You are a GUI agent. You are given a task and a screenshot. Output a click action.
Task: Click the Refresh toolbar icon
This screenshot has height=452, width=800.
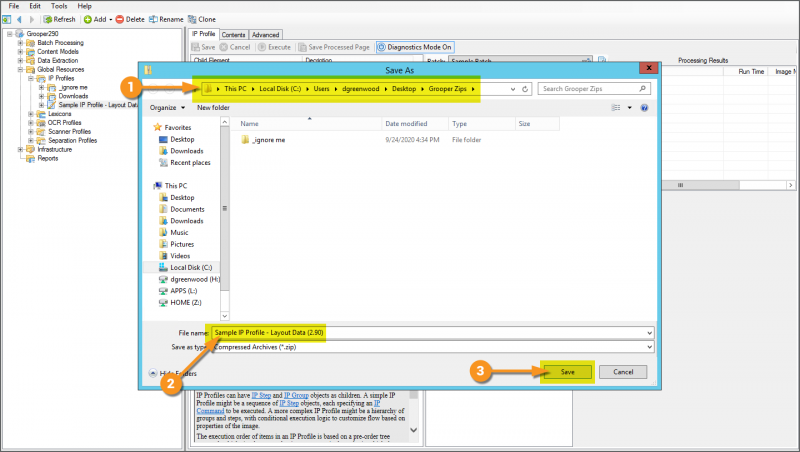pyautogui.click(x=47, y=19)
